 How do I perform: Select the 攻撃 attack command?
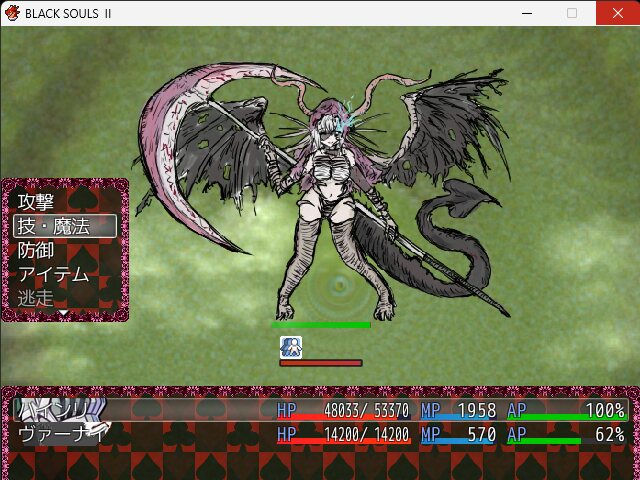pyautogui.click(x=36, y=202)
